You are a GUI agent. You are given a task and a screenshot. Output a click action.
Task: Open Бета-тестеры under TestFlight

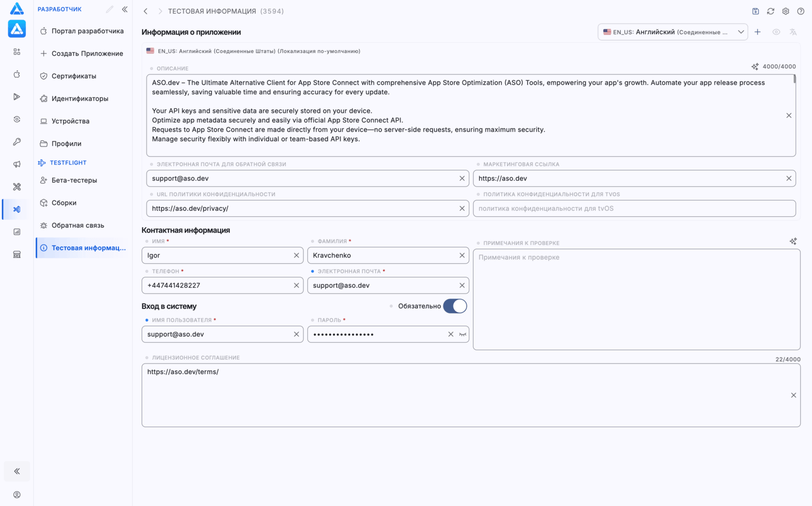83,180
